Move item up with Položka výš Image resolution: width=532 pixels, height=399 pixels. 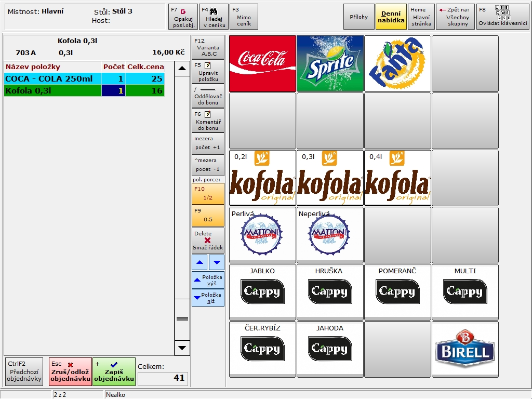click(x=208, y=280)
